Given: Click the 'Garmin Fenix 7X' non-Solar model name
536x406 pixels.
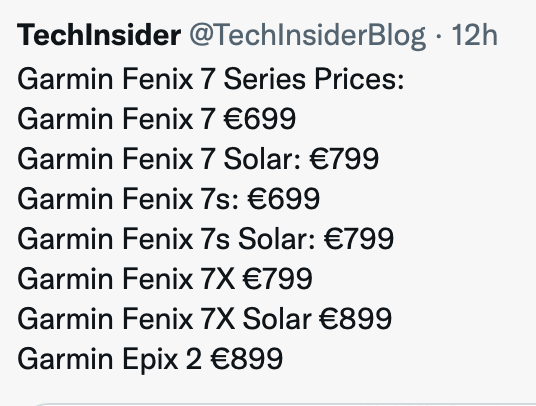Looking at the screenshot, I should coord(126,279).
